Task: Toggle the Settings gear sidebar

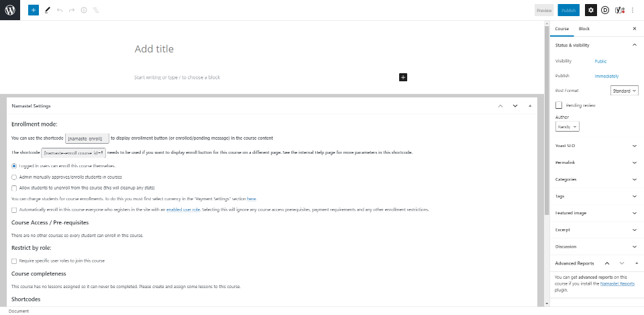Action: coord(590,10)
